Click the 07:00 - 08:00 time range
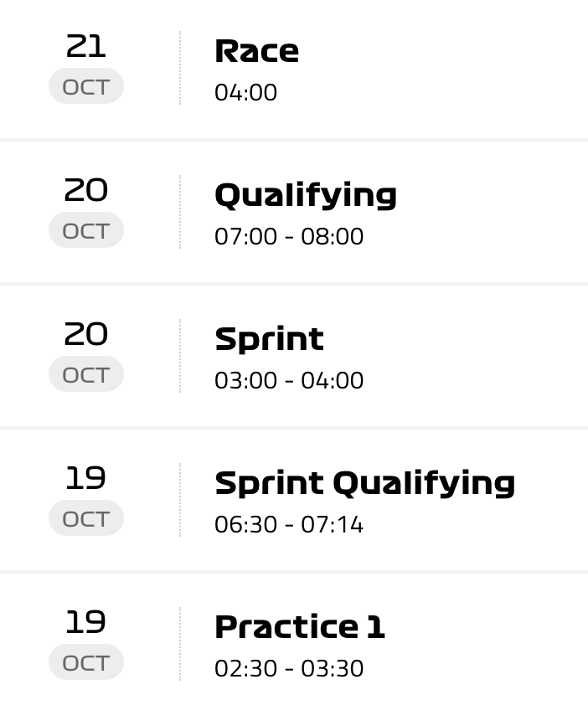The image size is (588, 710). coord(289,236)
